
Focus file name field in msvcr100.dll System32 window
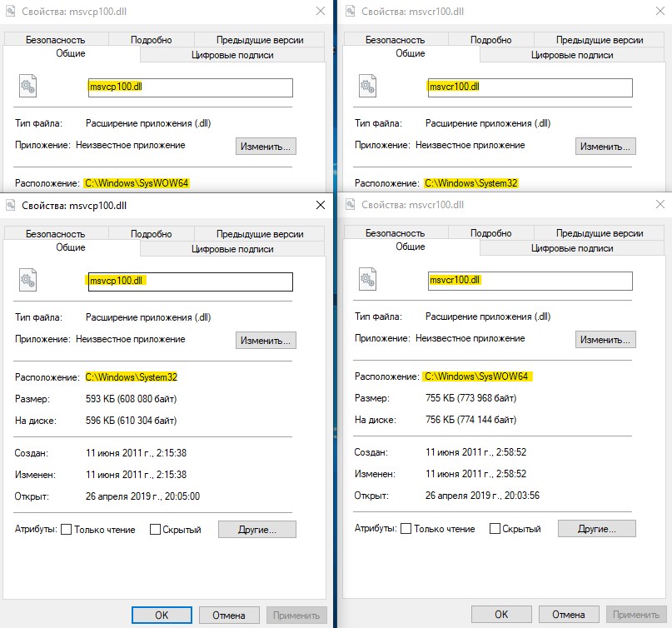pyautogui.click(x=530, y=87)
